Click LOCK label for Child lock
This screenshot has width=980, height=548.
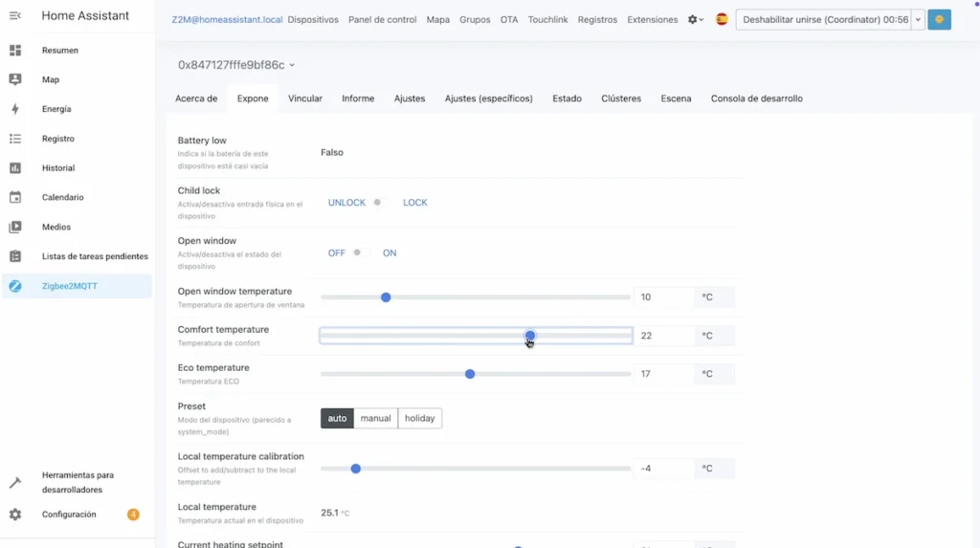(415, 203)
